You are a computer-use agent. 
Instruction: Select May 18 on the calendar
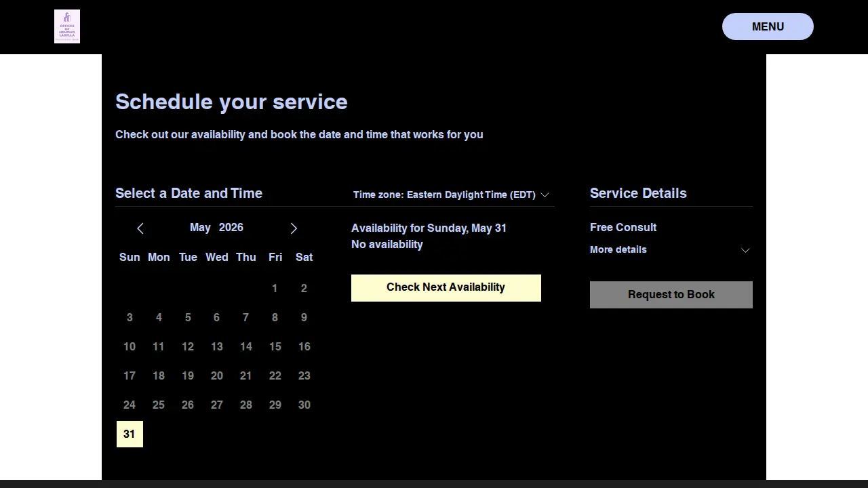click(x=159, y=375)
